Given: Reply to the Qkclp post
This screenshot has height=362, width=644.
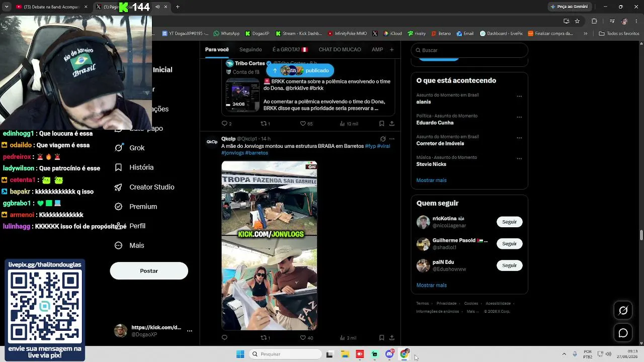Looking at the screenshot, I should coord(224,338).
